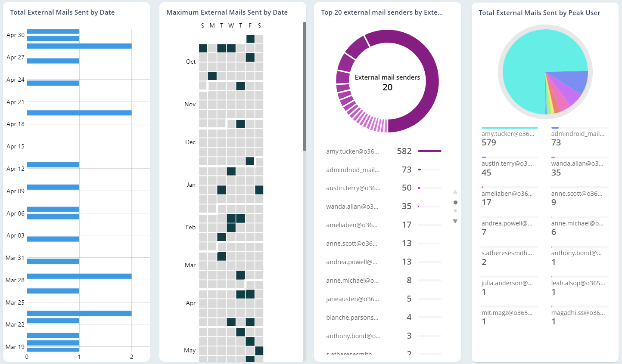Click the legend scroll-down triangle arrow
Image resolution: width=622 pixels, height=364 pixels.
coord(455,222)
